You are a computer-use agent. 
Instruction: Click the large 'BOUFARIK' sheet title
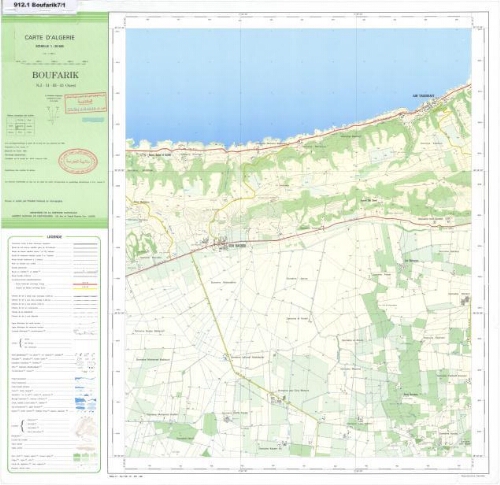55,75
